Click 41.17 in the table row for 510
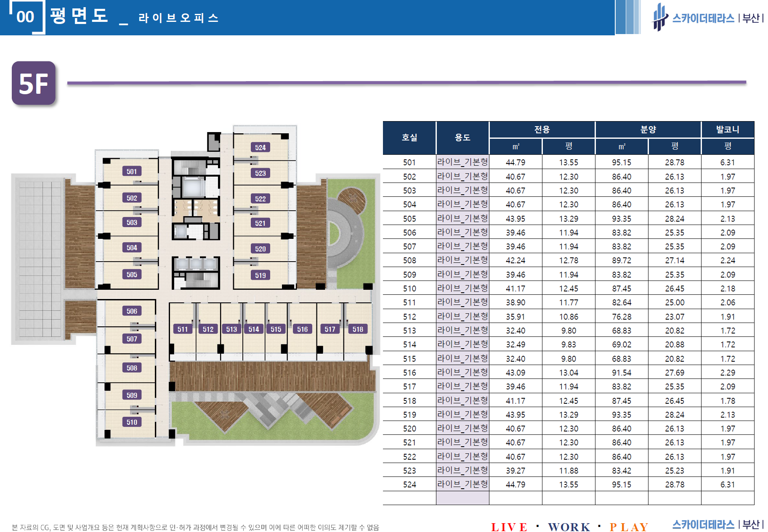This screenshot has width=768, height=532. tap(516, 288)
